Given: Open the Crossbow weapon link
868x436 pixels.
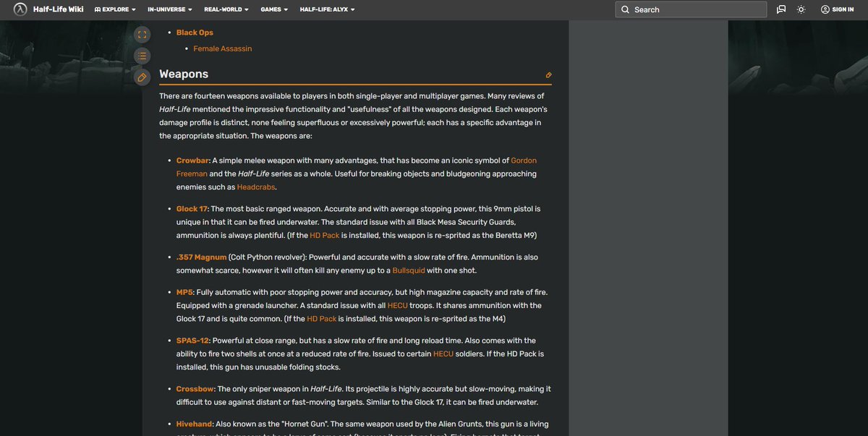Looking at the screenshot, I should click(195, 389).
